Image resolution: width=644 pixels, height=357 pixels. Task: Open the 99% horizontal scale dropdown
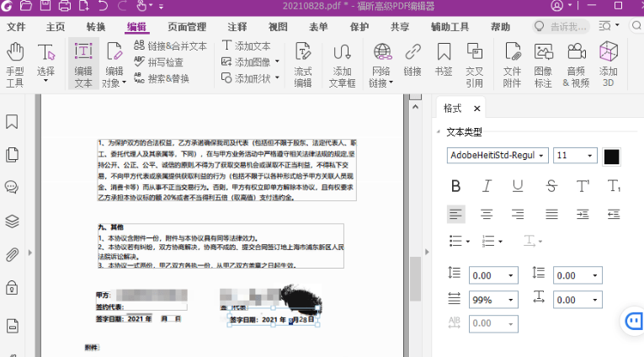tap(510, 300)
